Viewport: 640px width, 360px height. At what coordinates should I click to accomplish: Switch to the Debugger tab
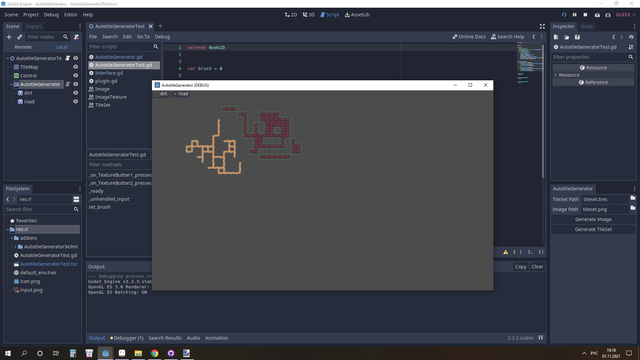[x=127, y=338]
